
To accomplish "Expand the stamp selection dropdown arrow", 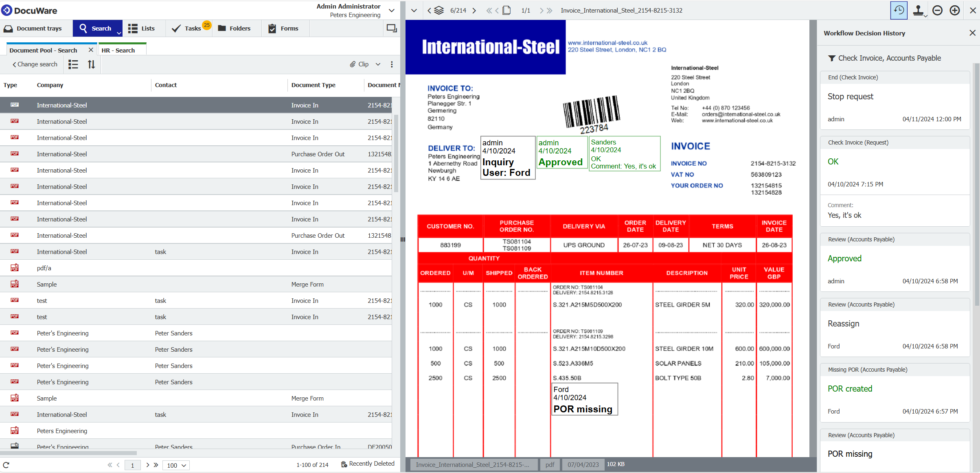I will click(x=925, y=15).
